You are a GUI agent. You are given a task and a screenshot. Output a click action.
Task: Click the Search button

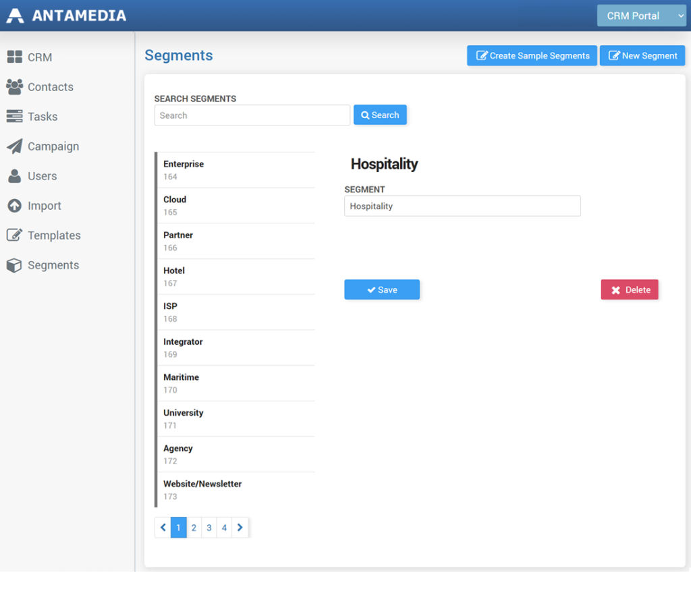[x=380, y=115]
